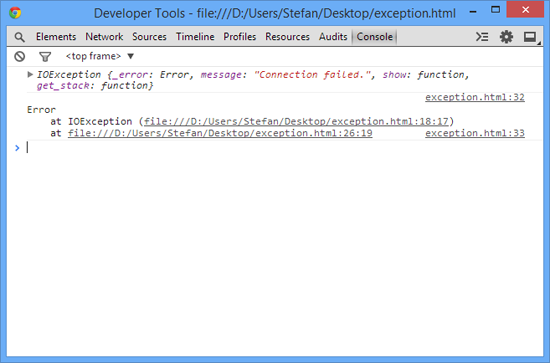The width and height of the screenshot is (550, 363).
Task: Change dock side with the dock icon
Action: pos(530,37)
